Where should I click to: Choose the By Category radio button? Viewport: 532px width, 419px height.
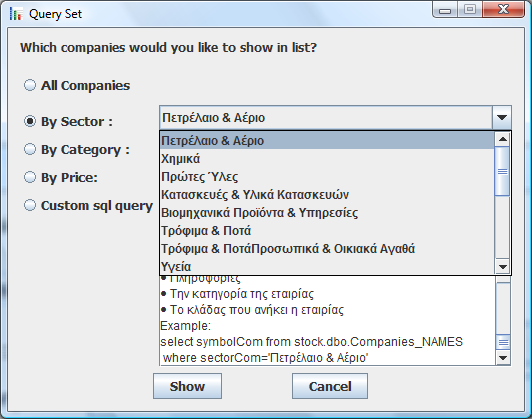coord(30,149)
